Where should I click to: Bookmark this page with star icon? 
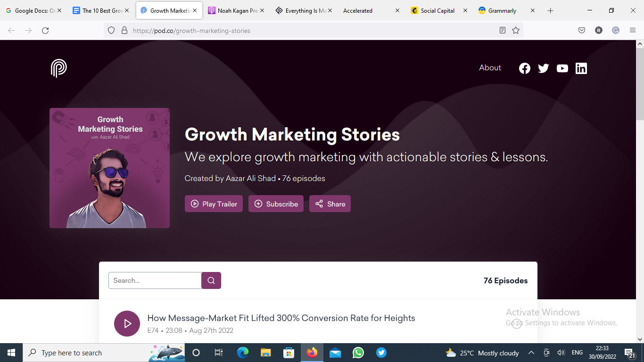click(x=516, y=31)
